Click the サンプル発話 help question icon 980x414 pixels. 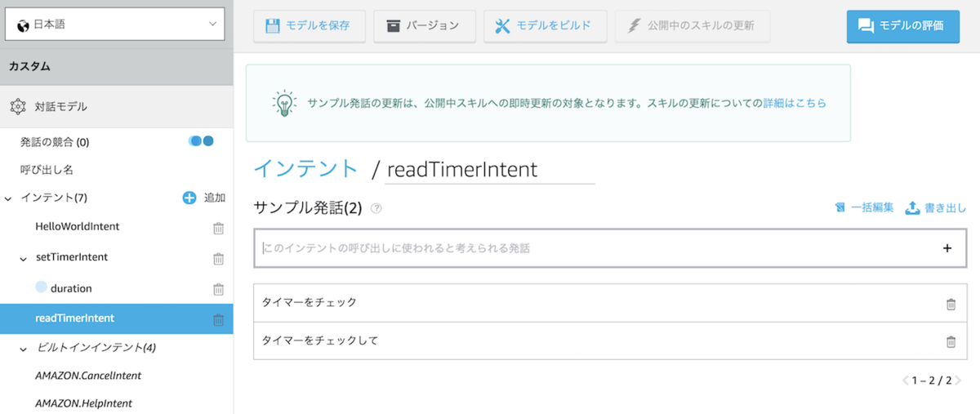(376, 208)
